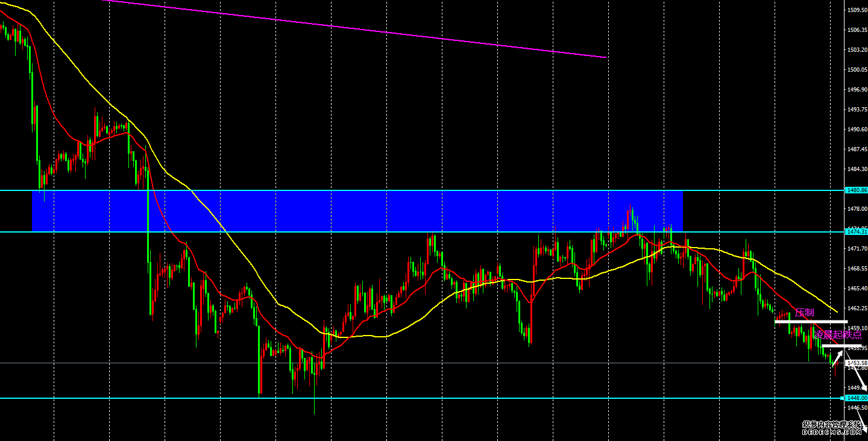Select the gray current price line at 1453.58

pyautogui.click(x=421, y=363)
